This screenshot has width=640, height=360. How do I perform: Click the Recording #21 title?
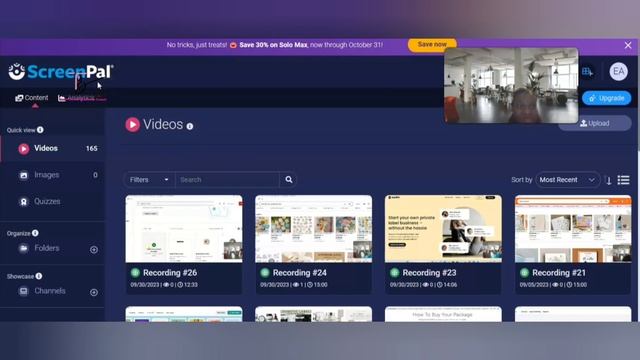pos(559,273)
